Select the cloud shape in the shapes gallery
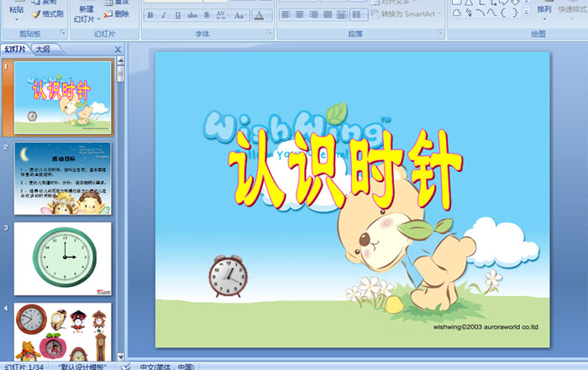 click(x=457, y=13)
